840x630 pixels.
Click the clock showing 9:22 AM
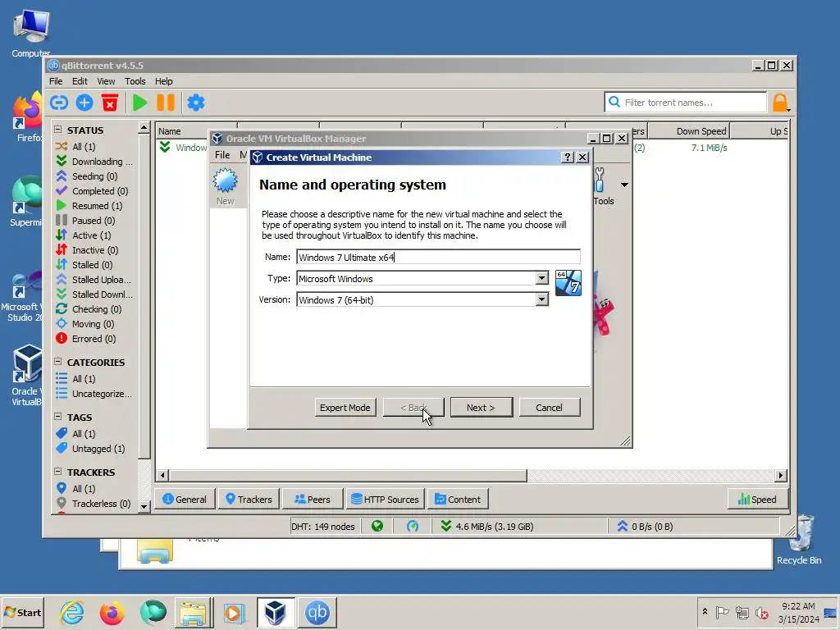798,606
